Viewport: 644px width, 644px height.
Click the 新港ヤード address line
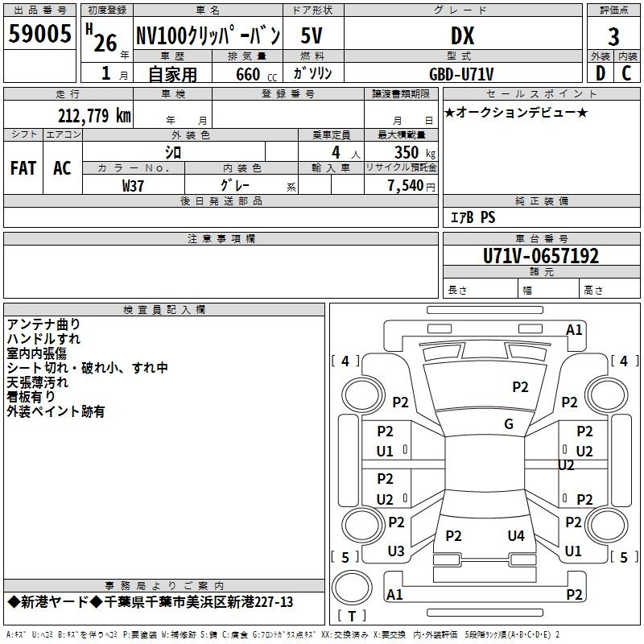(x=150, y=603)
